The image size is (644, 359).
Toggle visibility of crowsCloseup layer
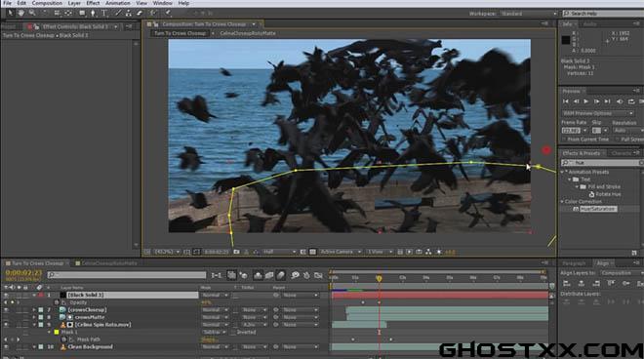point(6,310)
